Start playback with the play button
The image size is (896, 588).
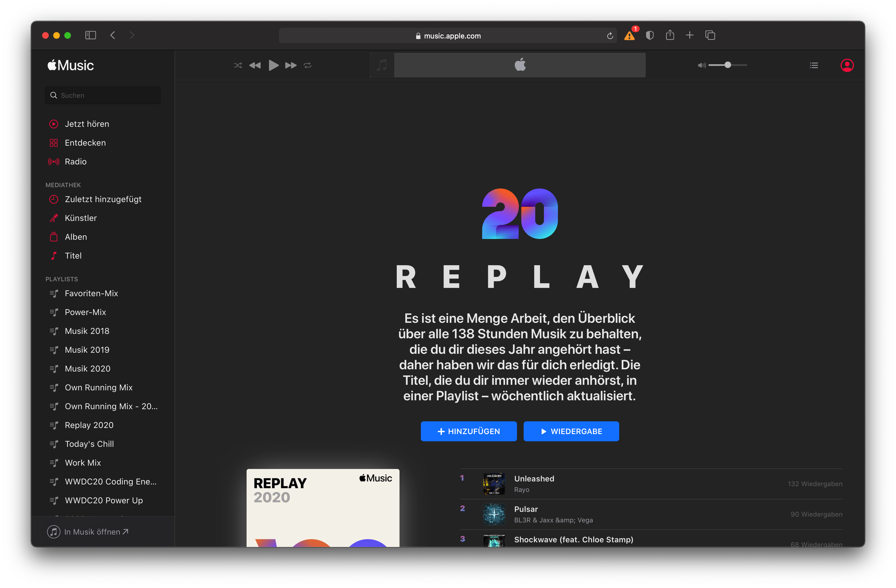tap(274, 65)
